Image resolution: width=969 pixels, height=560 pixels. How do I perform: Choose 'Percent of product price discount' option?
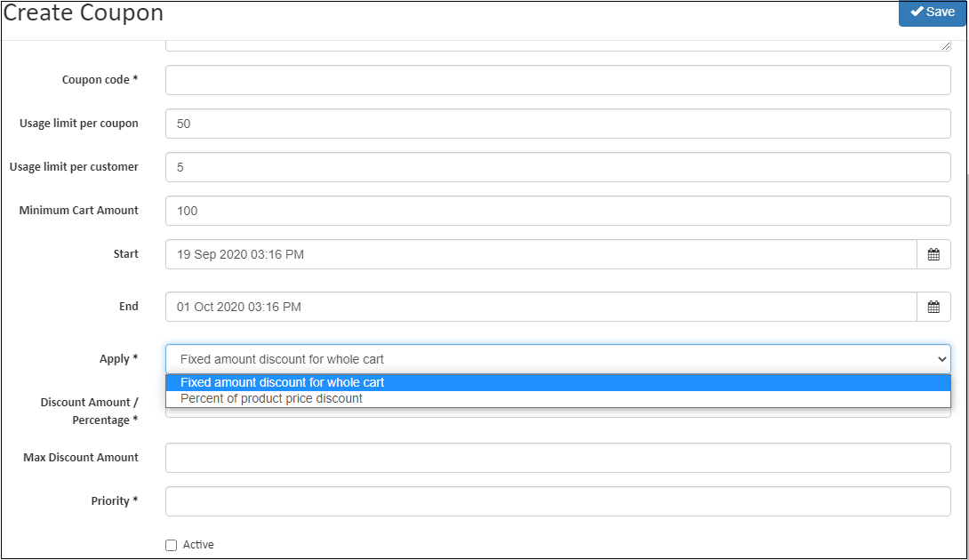point(557,399)
